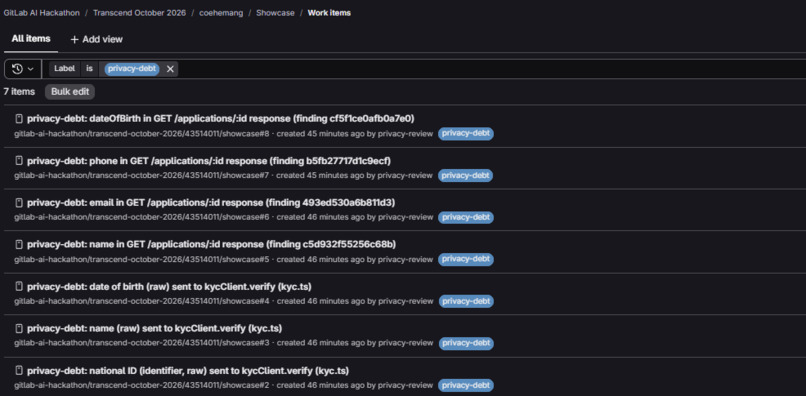Image resolution: width=806 pixels, height=396 pixels.
Task: Click privacy-debt label on showcase#4 row
Action: coord(466,301)
